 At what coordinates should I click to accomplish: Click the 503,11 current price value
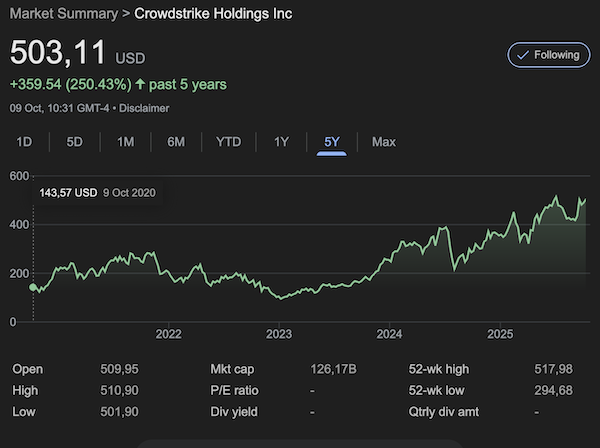coord(58,55)
